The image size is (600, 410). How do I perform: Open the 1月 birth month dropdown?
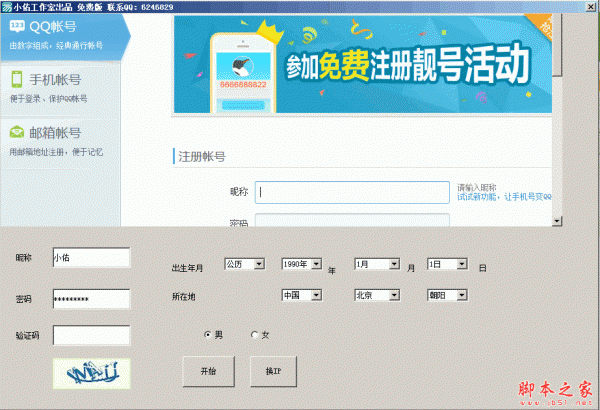[377, 264]
